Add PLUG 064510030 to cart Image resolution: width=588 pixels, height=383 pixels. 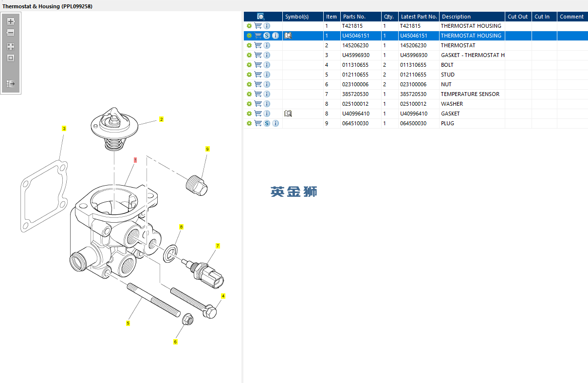tap(258, 123)
